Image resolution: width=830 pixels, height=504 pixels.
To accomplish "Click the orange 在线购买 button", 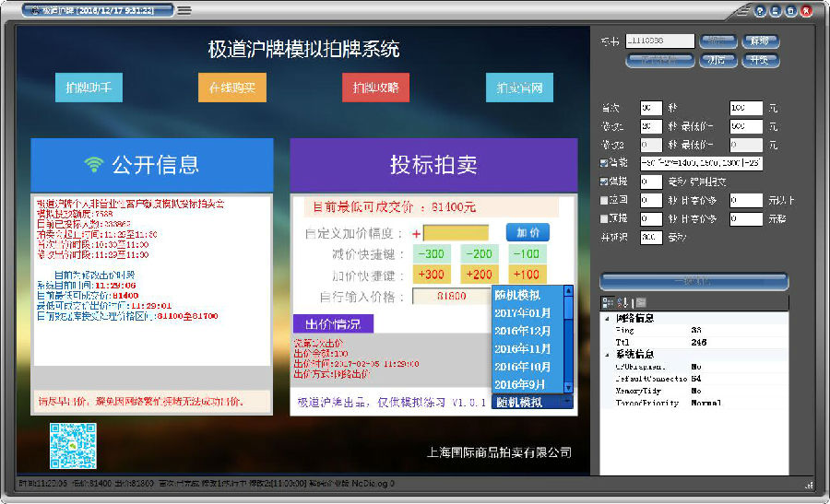I will pos(232,88).
